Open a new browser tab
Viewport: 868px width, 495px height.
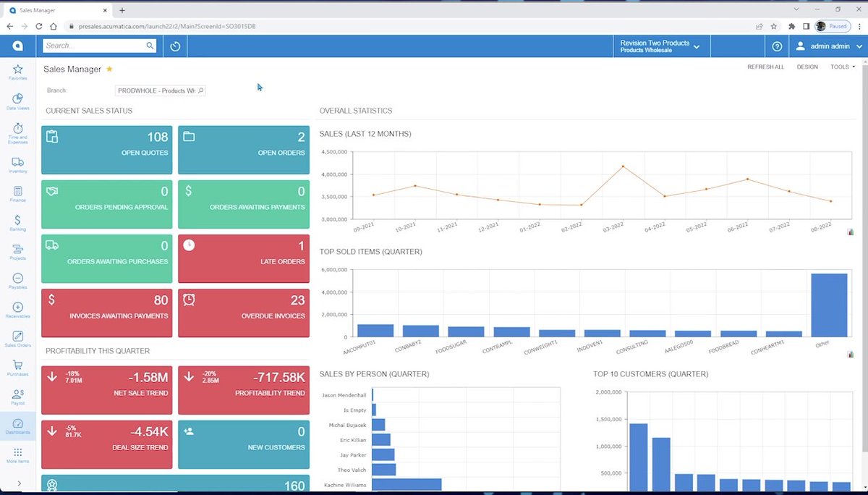[x=122, y=10]
